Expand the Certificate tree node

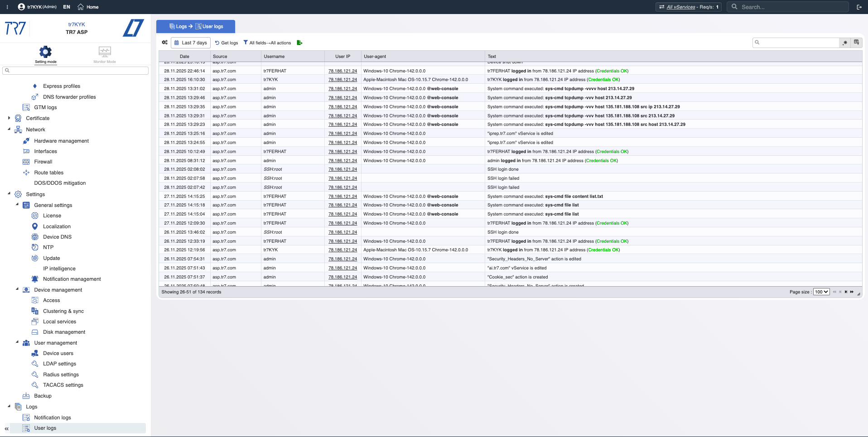[x=9, y=118]
